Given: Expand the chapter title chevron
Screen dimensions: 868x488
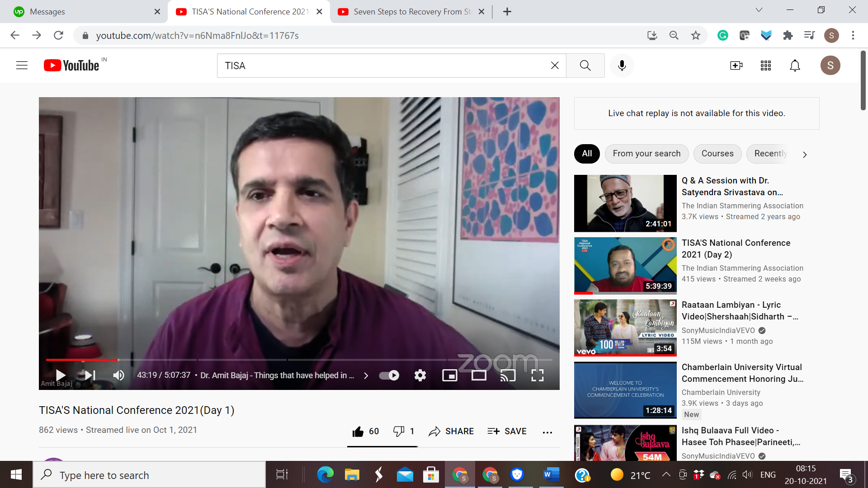Looking at the screenshot, I should 366,375.
